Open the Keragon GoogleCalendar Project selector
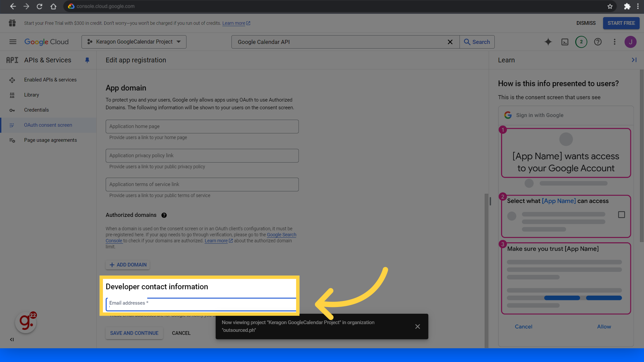 pyautogui.click(x=134, y=42)
